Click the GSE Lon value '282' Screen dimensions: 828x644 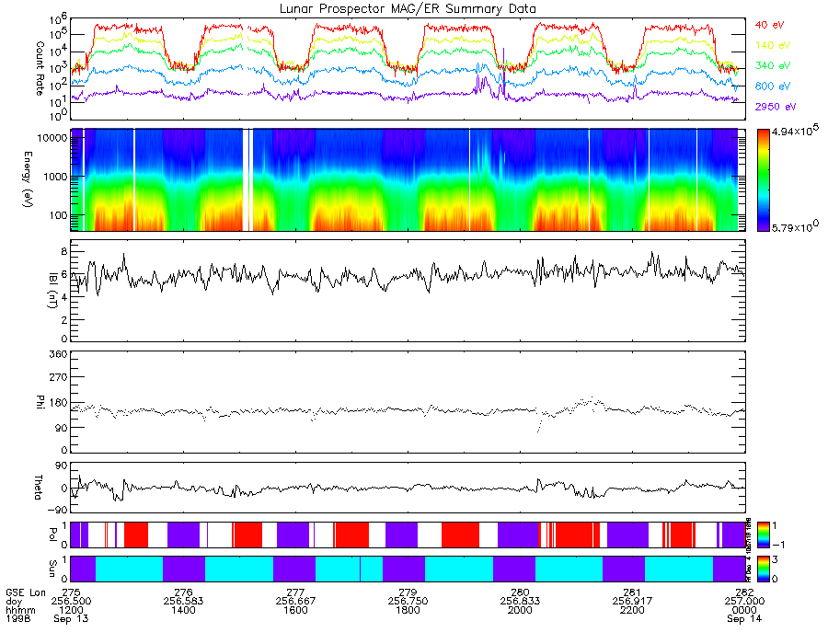click(x=744, y=592)
